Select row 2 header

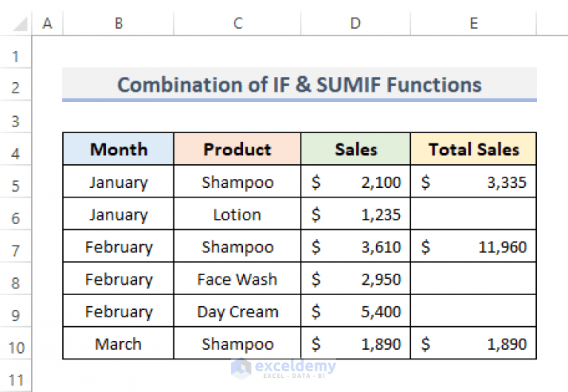16,84
